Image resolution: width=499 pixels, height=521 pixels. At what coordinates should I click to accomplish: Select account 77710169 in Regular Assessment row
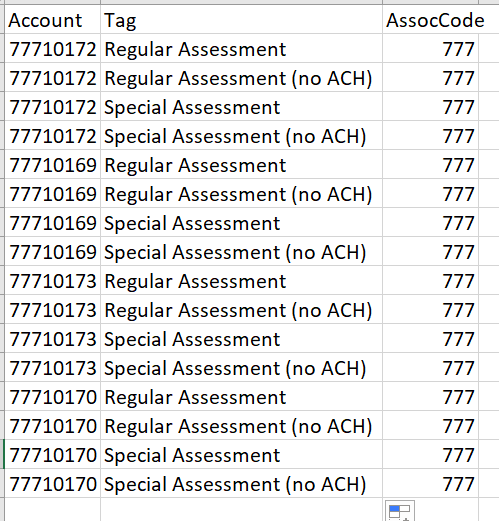click(52, 164)
